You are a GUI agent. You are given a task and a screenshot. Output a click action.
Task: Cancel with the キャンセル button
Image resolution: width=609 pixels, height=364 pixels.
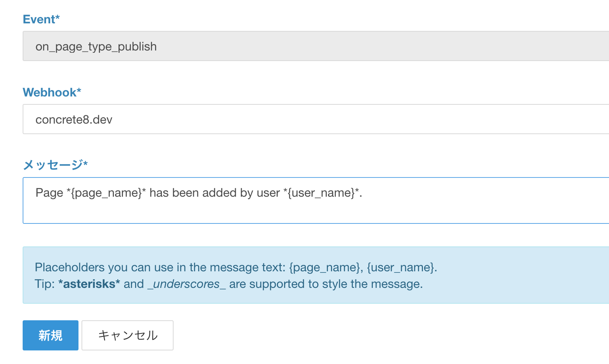(x=128, y=335)
